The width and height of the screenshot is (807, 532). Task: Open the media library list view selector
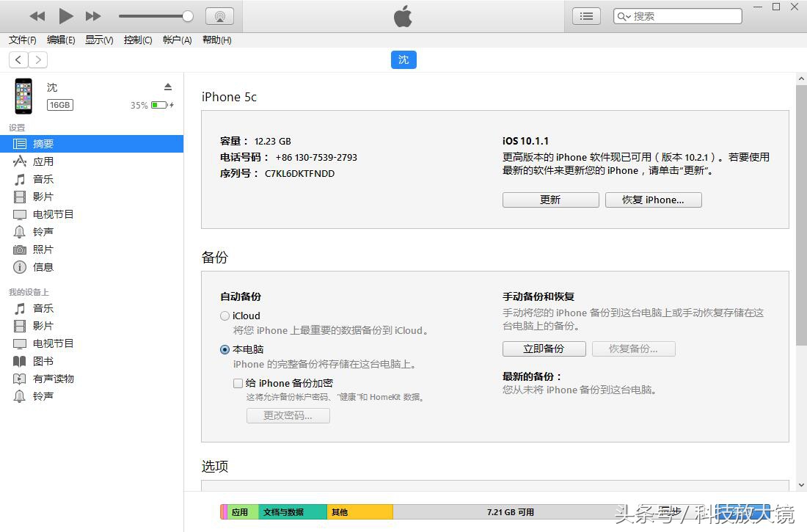pyautogui.click(x=585, y=15)
